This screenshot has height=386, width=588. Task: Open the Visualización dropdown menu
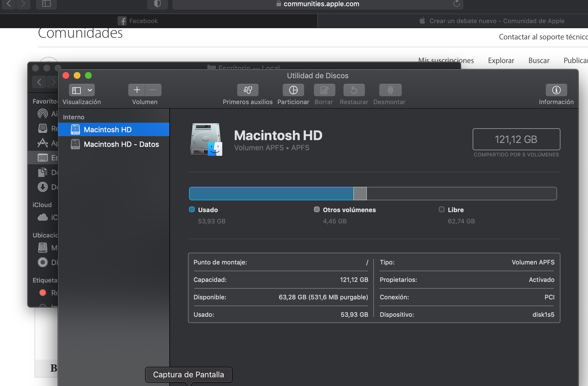coord(90,90)
